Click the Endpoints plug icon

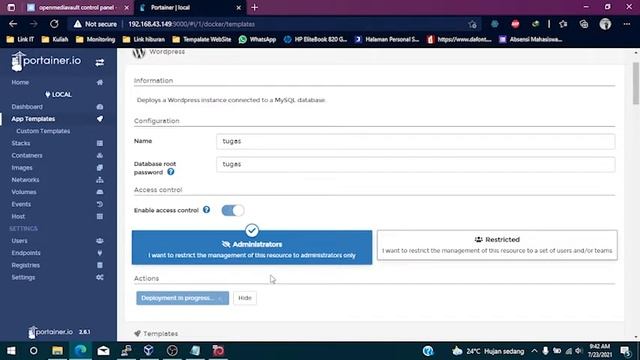tap(100, 253)
